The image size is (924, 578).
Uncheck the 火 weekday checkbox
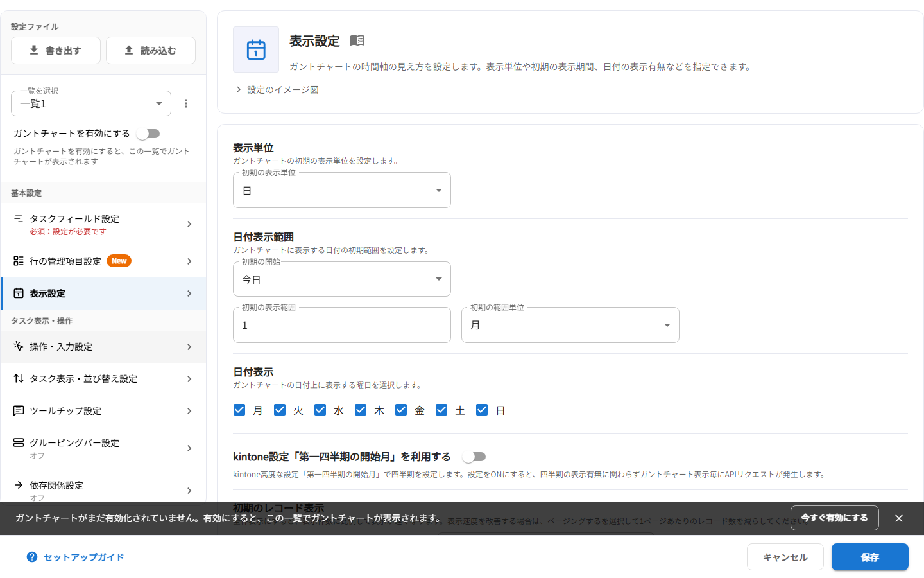click(280, 410)
